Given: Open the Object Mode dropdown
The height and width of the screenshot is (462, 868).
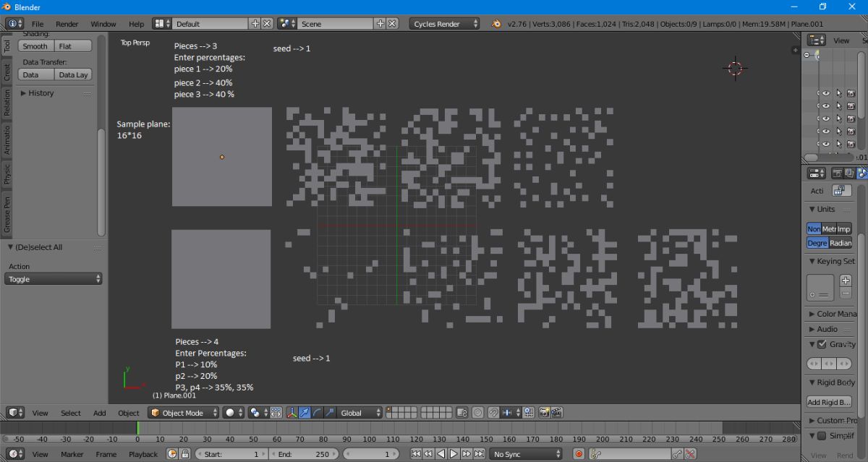Looking at the screenshot, I should pos(184,413).
